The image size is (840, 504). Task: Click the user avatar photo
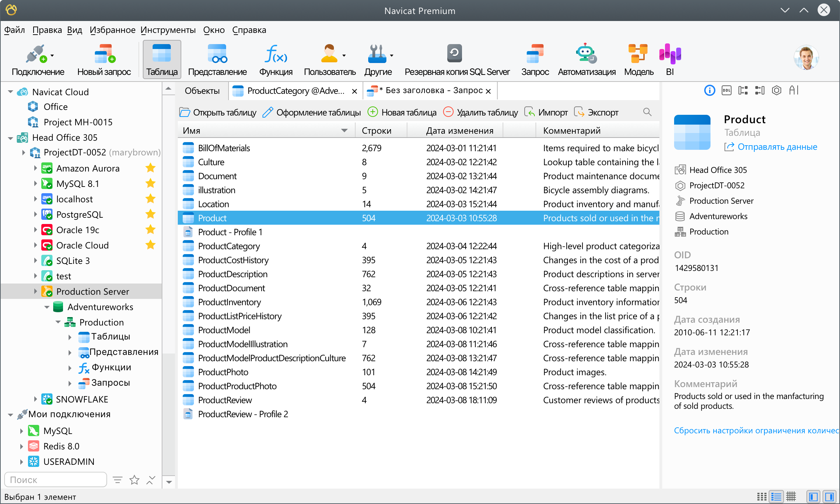806,57
